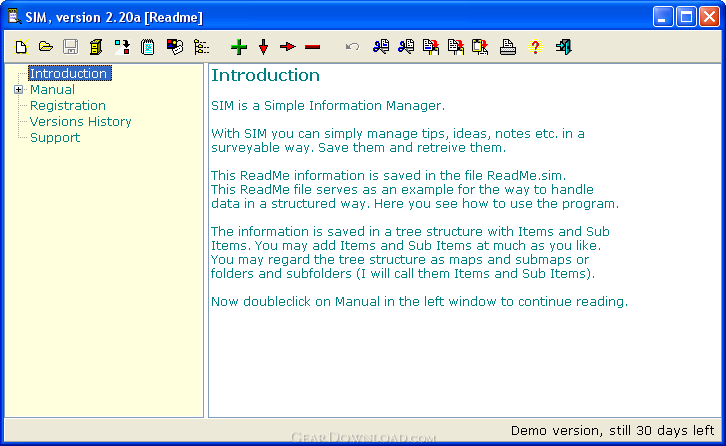
Task: Remove item using the red minus icon
Action: (313, 47)
